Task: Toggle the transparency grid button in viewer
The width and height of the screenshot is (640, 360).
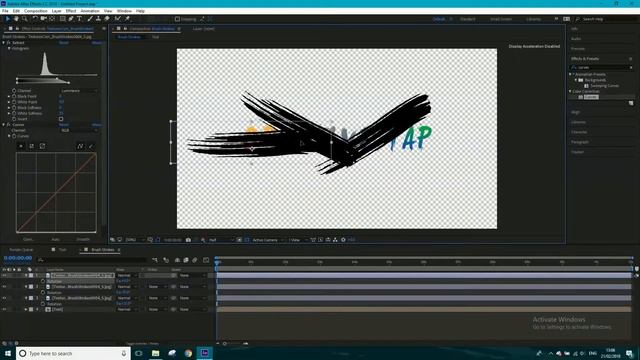Action: pyautogui.click(x=247, y=240)
